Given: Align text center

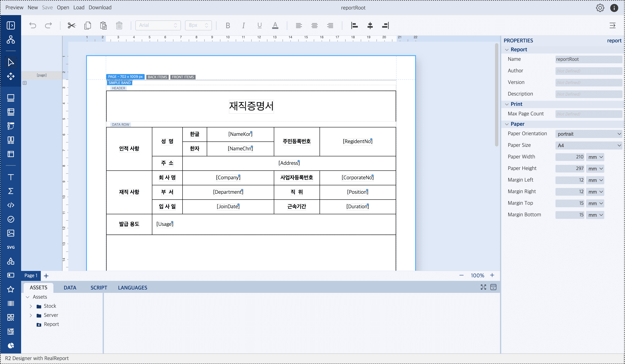Looking at the screenshot, I should (315, 25).
